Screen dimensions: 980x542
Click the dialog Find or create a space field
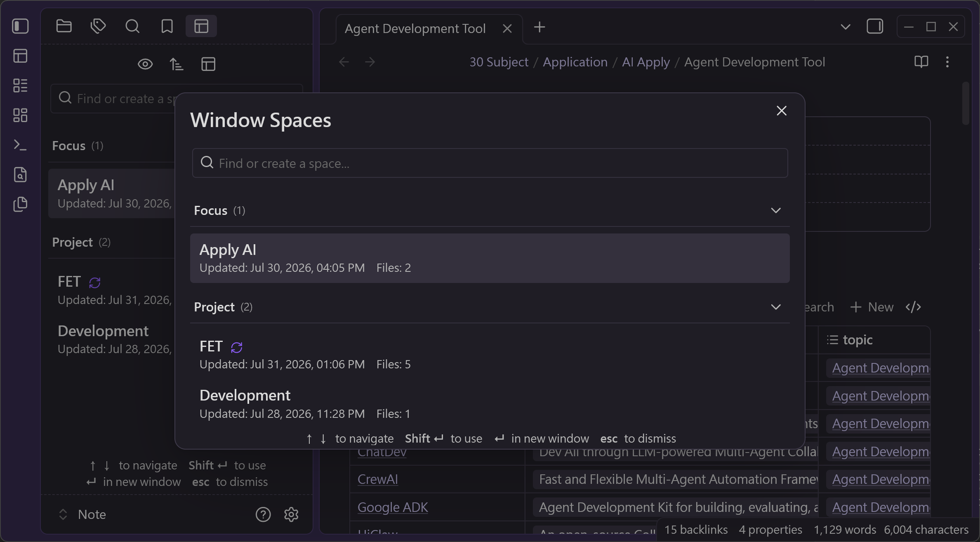[490, 163]
